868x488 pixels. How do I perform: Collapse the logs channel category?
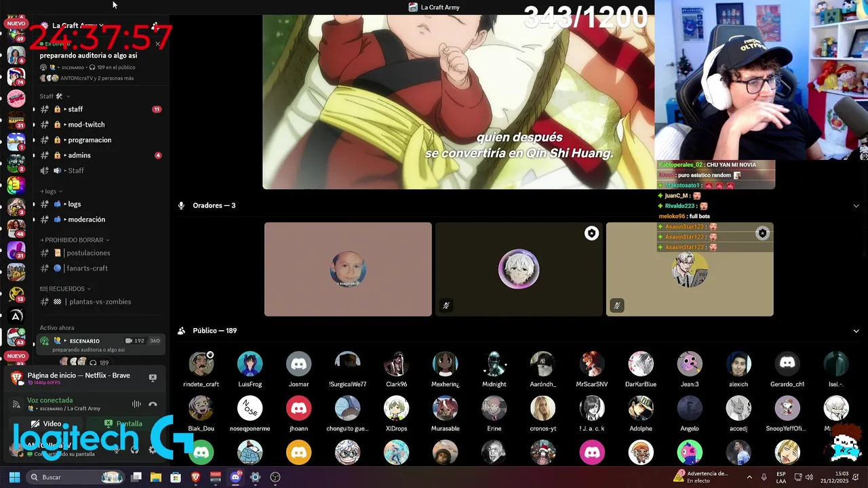tap(51, 191)
